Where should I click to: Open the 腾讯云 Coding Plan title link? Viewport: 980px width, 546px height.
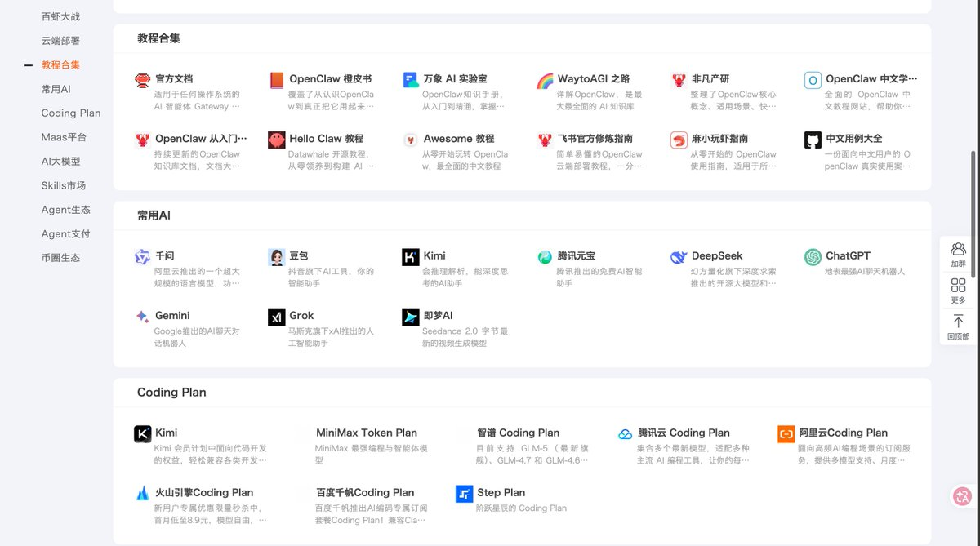pos(684,433)
